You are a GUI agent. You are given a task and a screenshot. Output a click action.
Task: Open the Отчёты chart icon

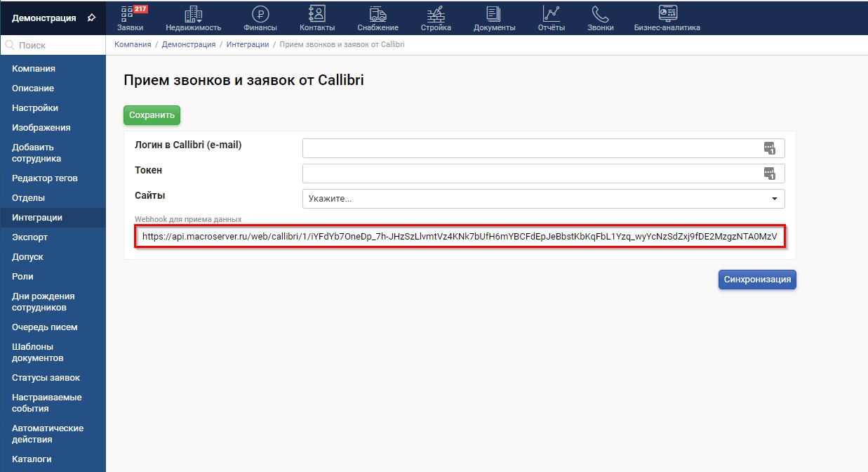[551, 14]
